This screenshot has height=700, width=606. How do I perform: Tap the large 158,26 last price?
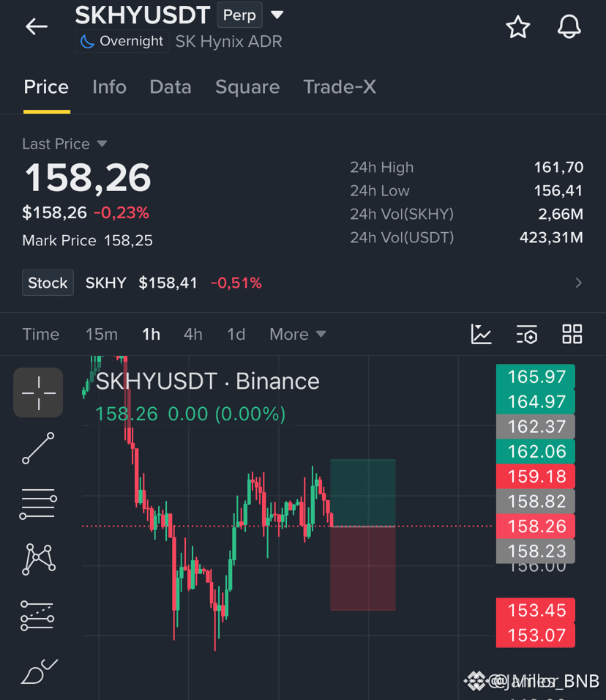[88, 178]
